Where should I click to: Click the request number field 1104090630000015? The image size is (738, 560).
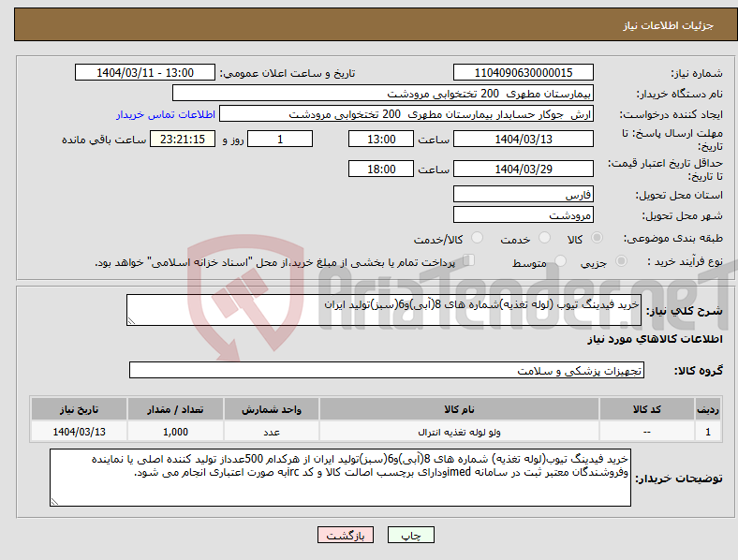point(524,72)
